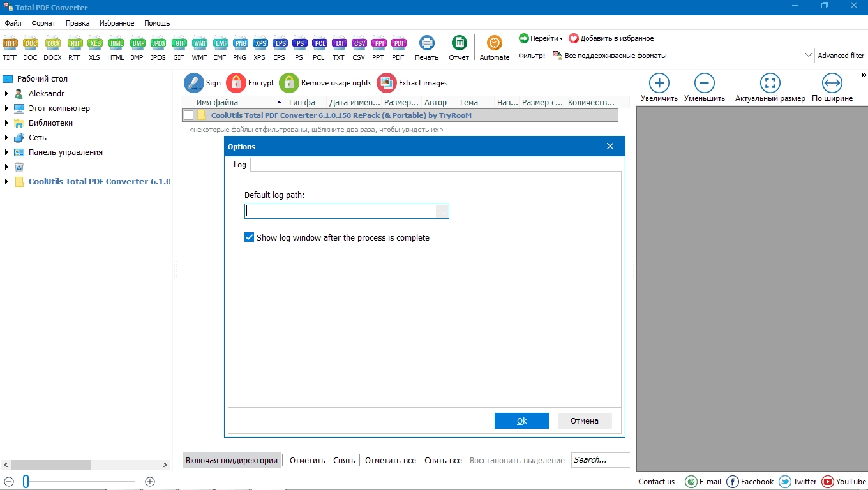Open the Advanced filter link
Screen dimensions: 868x490
pyautogui.click(x=841, y=56)
